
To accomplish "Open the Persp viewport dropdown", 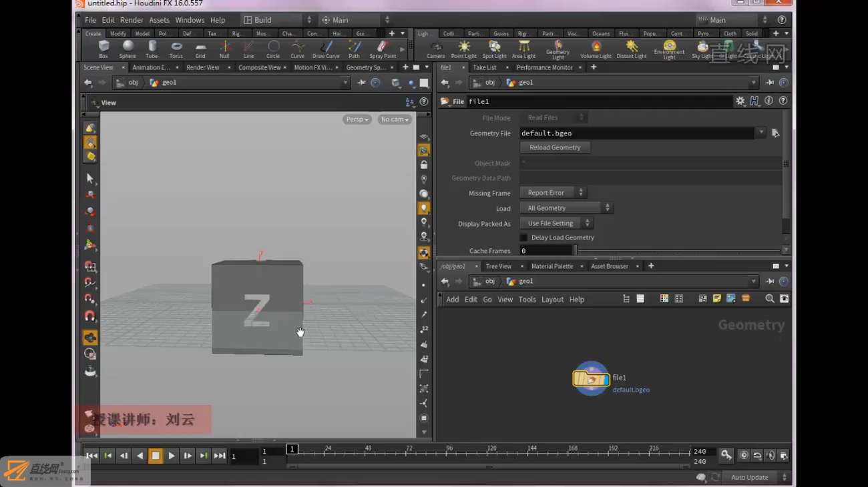I will tap(357, 119).
